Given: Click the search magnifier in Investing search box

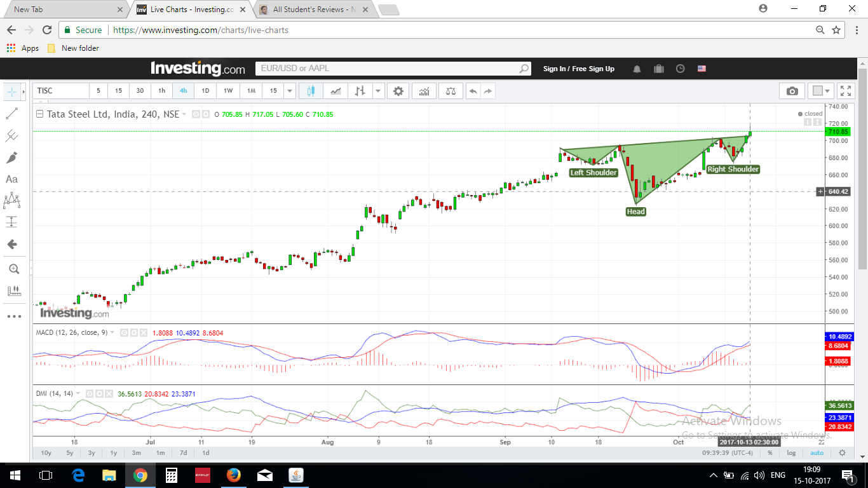Looking at the screenshot, I should click(524, 69).
